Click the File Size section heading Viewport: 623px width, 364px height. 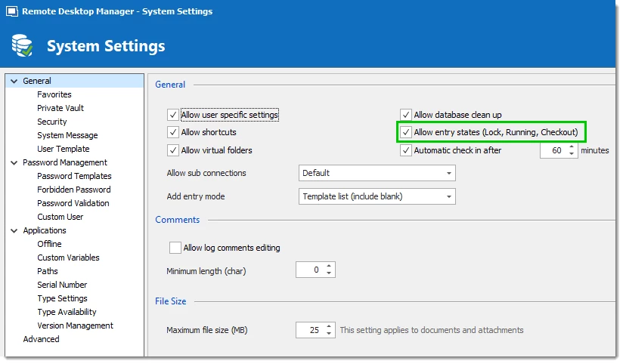[170, 301]
